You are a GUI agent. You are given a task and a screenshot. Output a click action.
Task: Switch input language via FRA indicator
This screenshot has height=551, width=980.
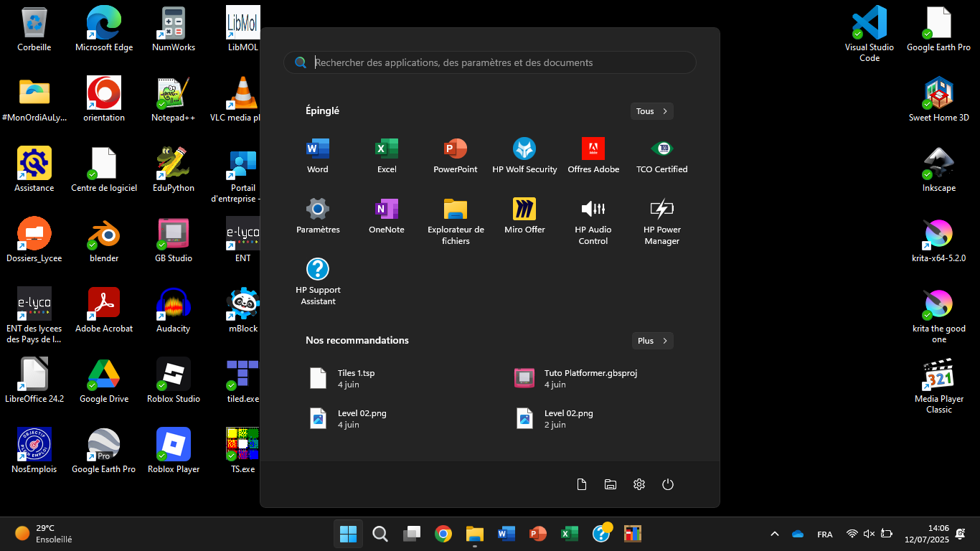[x=825, y=534]
